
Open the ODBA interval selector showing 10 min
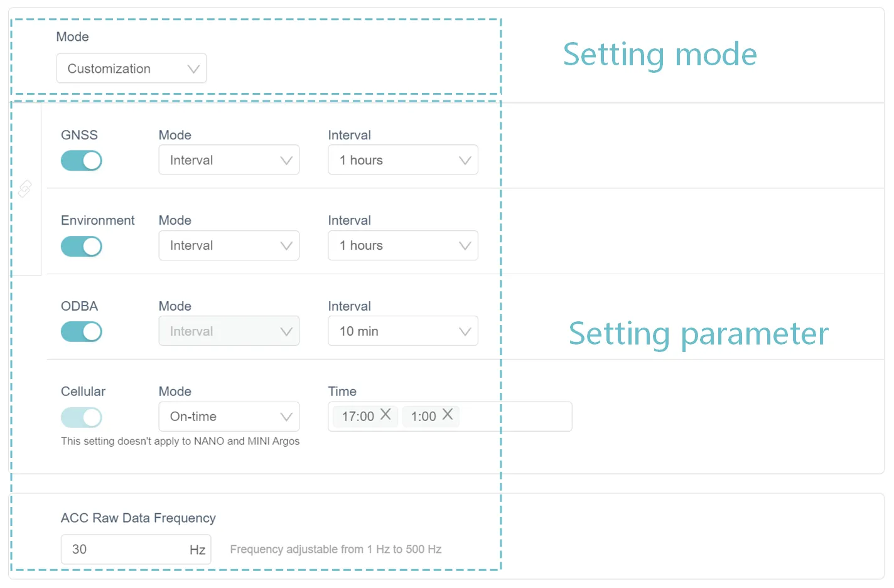(402, 331)
